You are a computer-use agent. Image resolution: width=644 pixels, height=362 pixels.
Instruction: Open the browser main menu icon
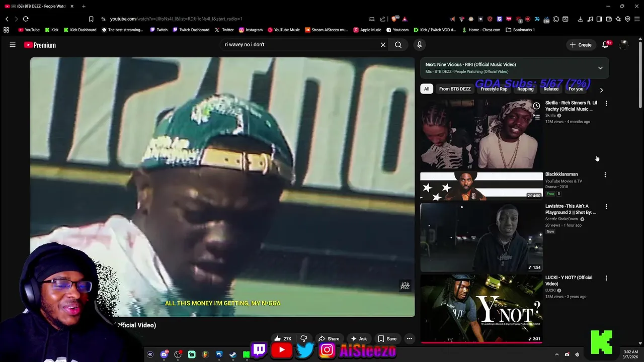[x=637, y=19]
